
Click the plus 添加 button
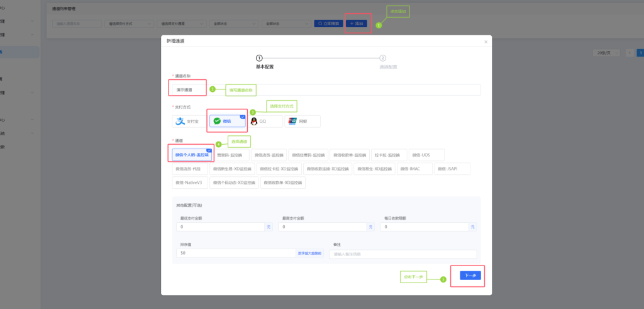[357, 24]
